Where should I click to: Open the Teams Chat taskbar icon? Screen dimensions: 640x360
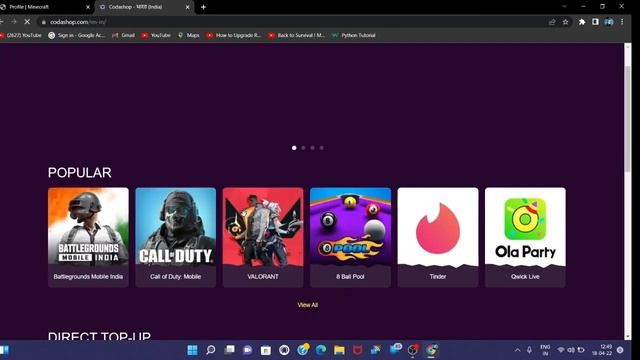247,350
